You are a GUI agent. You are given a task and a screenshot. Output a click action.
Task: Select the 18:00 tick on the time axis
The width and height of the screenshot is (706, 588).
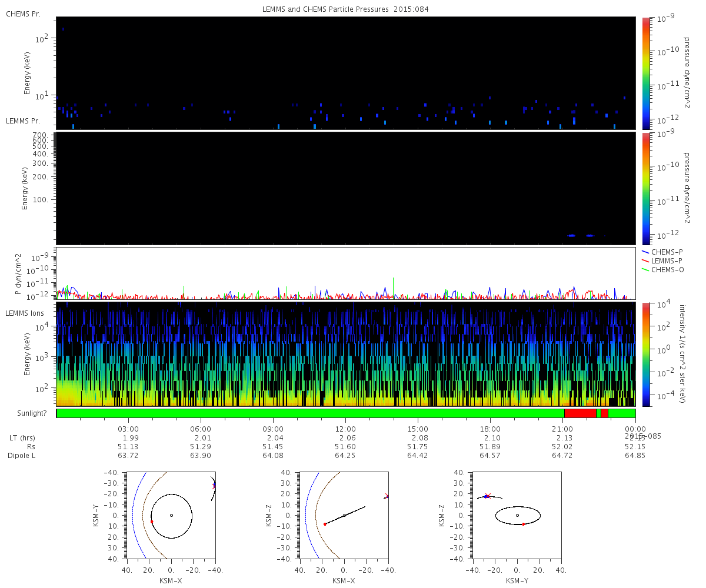point(490,429)
